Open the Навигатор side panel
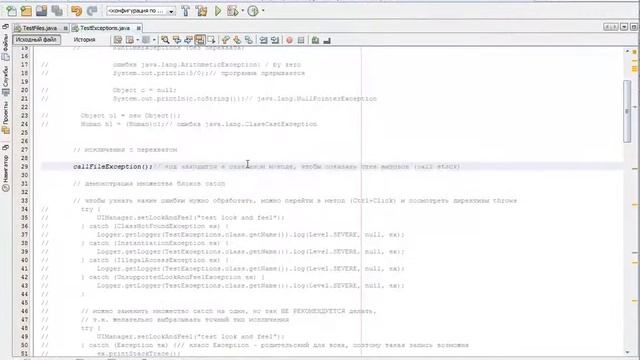Viewport: 640px width, 360px height. click(5, 172)
